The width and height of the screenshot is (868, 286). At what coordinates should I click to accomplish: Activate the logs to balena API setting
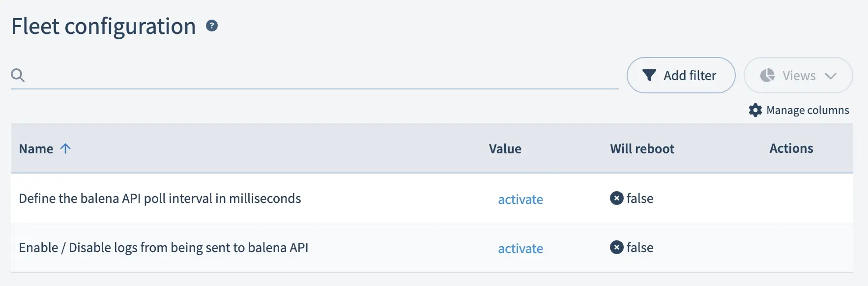[x=521, y=249]
